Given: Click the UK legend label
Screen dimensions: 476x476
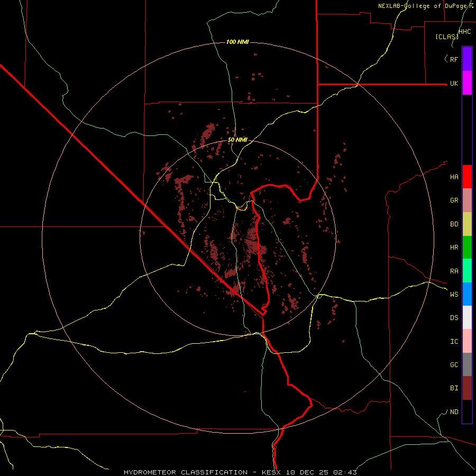Looking at the screenshot, I should pyautogui.click(x=454, y=83).
